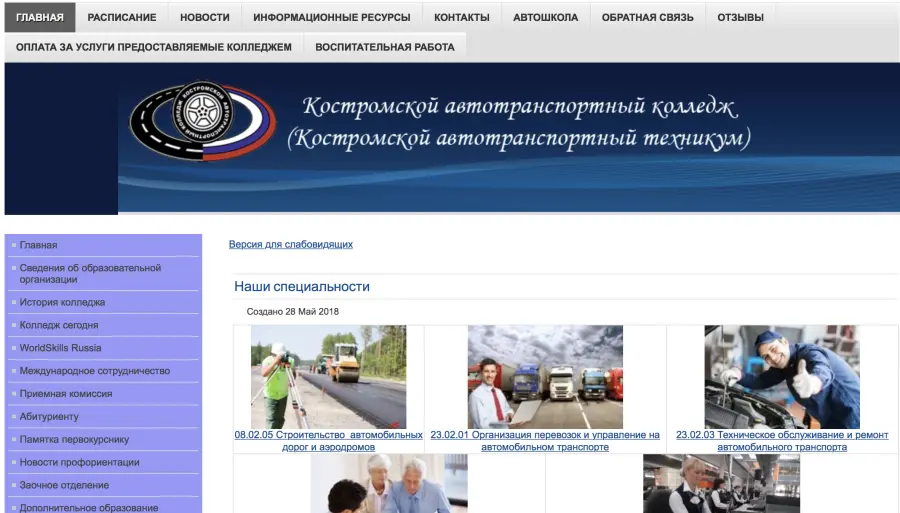
Task: Open ВОСПИТАТЕЛЬНАЯ РАБОТА menu item
Action: 384,47
